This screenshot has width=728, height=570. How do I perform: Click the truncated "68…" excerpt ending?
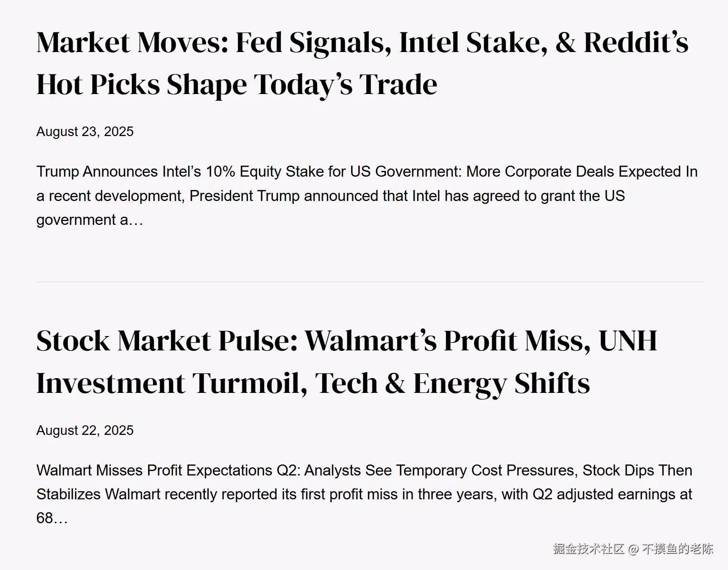pos(52,518)
